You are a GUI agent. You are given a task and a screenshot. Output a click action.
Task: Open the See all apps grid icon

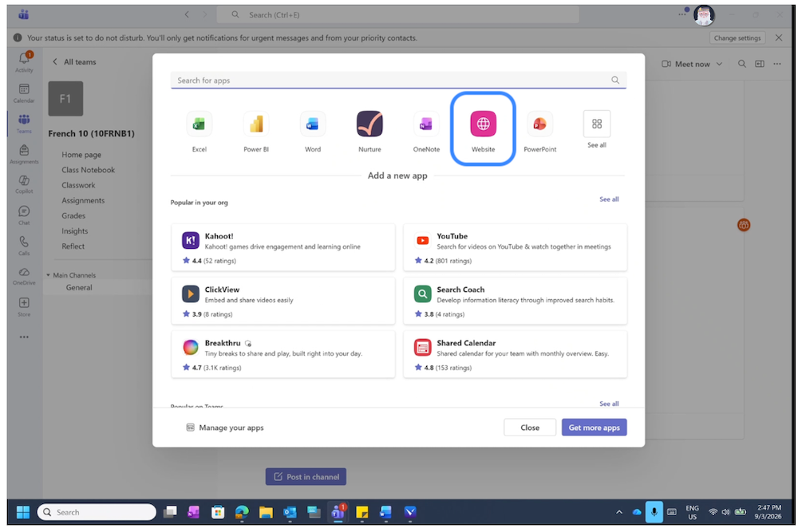point(596,124)
